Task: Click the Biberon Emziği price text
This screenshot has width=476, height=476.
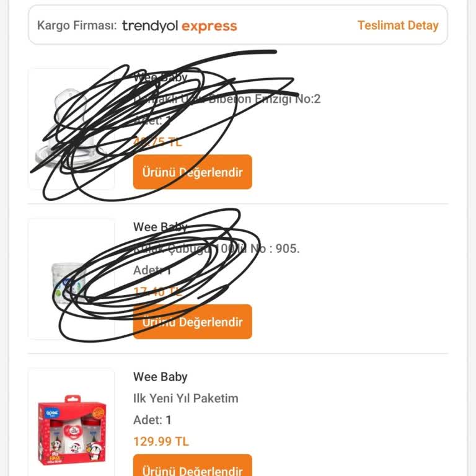Action: pos(157,142)
